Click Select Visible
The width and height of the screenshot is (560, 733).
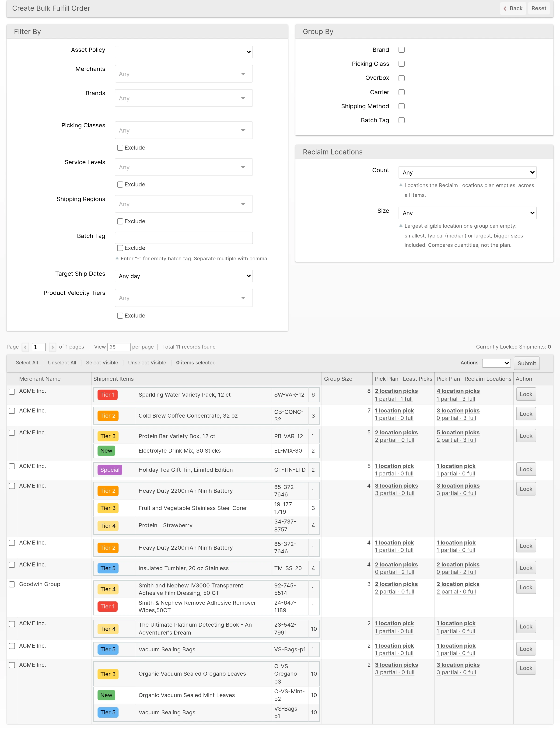click(x=102, y=363)
